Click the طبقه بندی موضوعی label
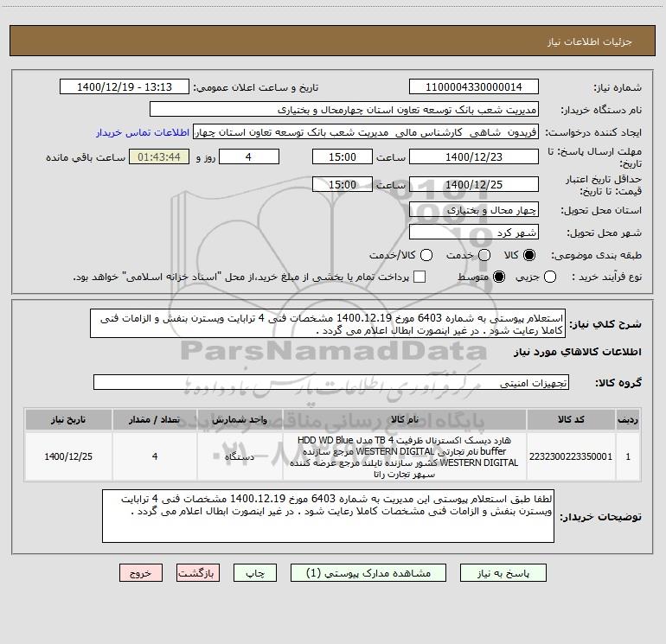This screenshot has height=644, width=666. (x=596, y=256)
